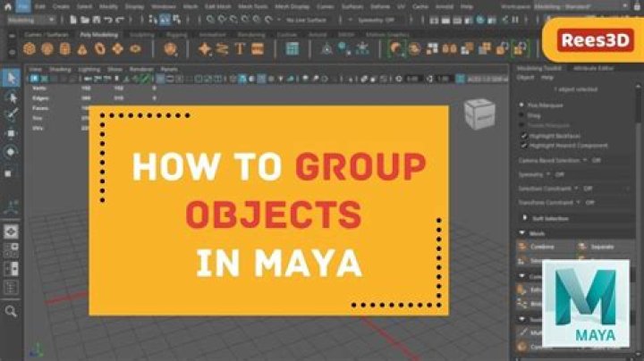Viewport: 644px width, 361px height.
Task: Click the polygon Type tool T icon
Action: pos(240,49)
